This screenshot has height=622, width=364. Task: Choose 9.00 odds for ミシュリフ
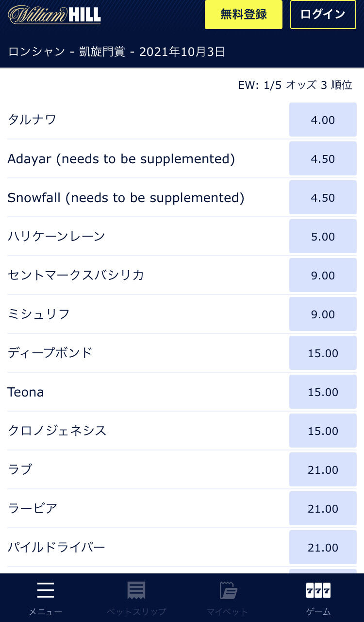(x=323, y=314)
